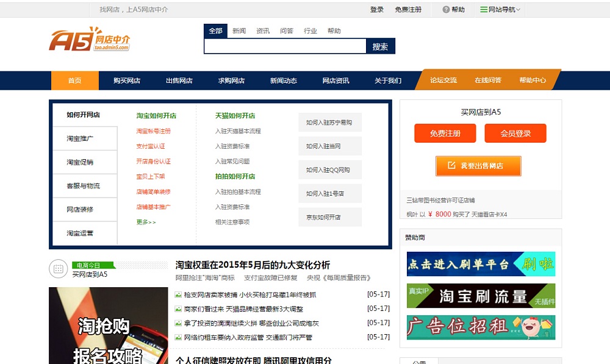Open 首页 in the navigation bar
The height and width of the screenshot is (364, 610).
point(74,80)
